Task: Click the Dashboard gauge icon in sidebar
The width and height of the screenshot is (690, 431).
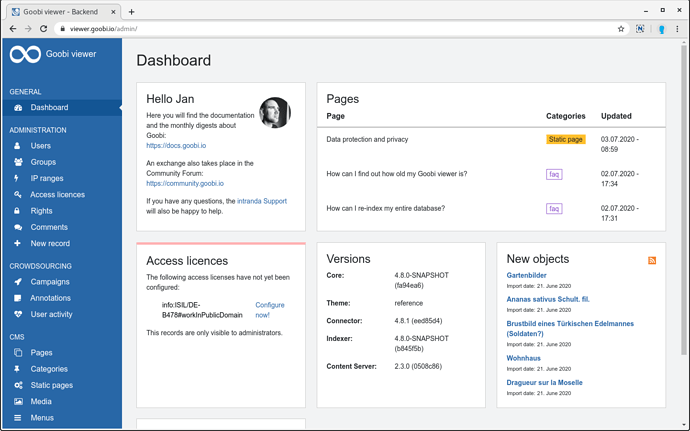Action: (x=18, y=107)
